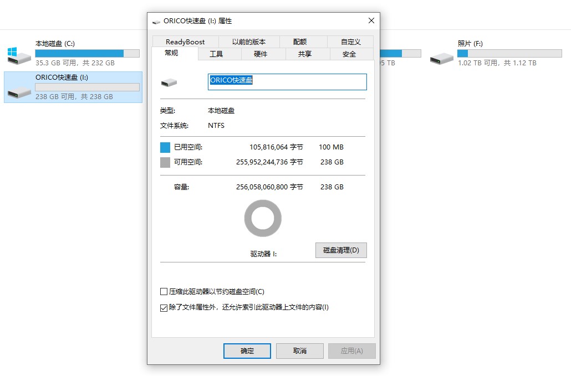Open the 安全 tab
This screenshot has width=571, height=392.
coord(351,54)
